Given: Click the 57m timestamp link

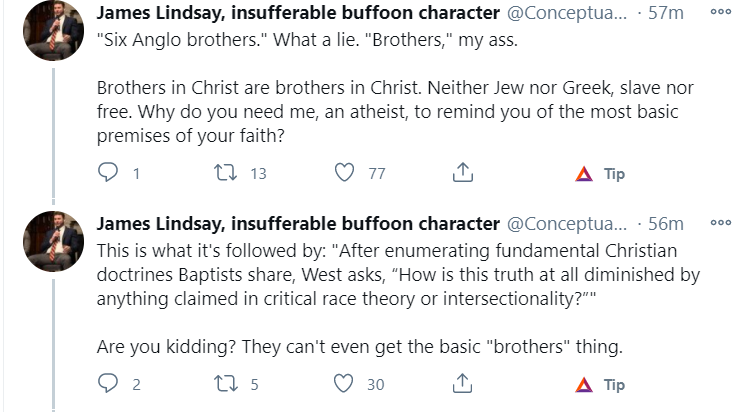Looking at the screenshot, I should [x=667, y=14].
